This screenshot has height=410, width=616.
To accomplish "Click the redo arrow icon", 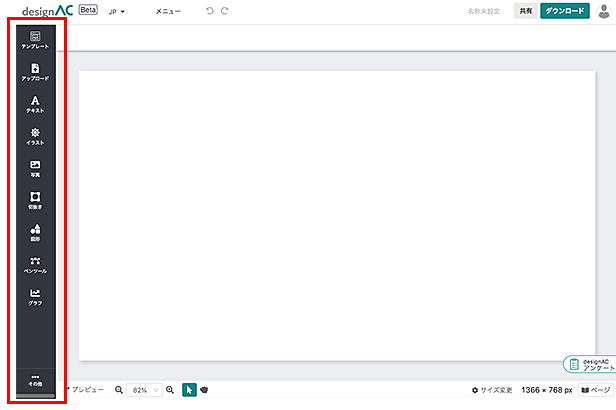I will coord(224,11).
